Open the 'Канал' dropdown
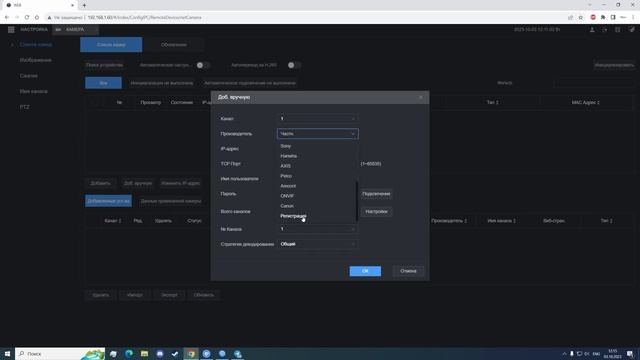 pyautogui.click(x=318, y=118)
